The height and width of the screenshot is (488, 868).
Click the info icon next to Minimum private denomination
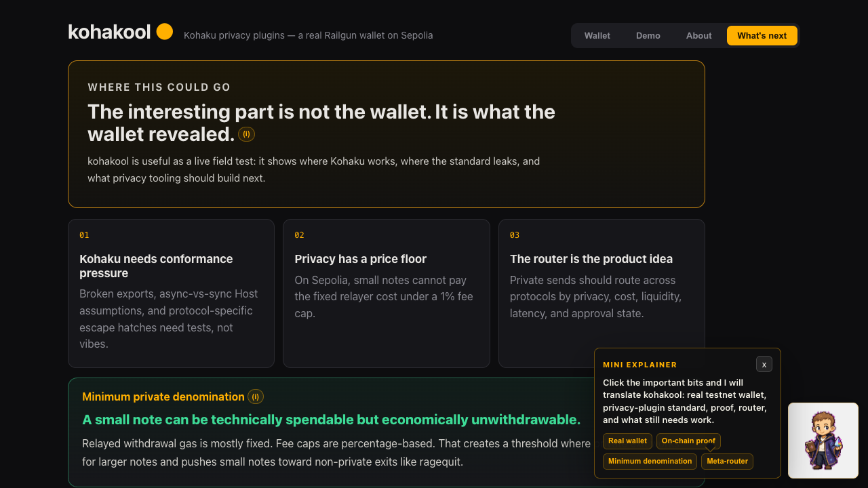click(256, 397)
